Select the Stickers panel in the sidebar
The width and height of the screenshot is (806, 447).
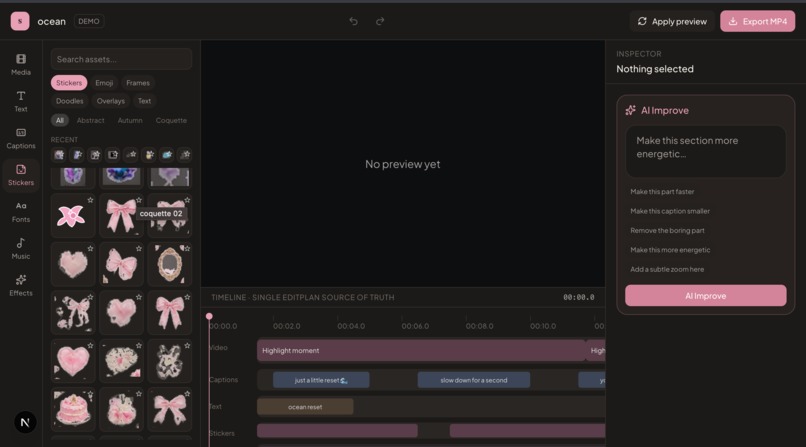(21, 175)
